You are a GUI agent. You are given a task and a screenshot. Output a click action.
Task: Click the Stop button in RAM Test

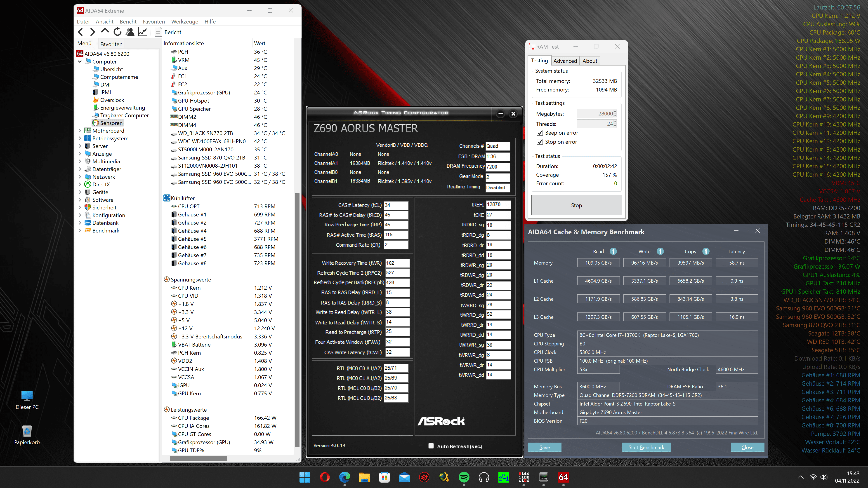tap(576, 205)
